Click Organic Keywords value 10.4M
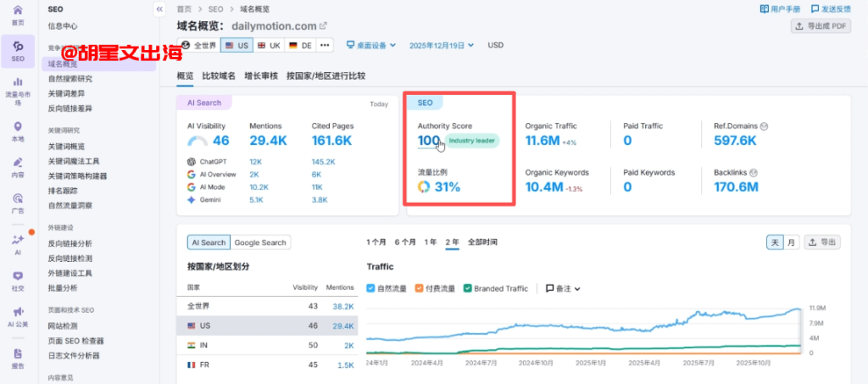The height and width of the screenshot is (384, 868). [544, 187]
